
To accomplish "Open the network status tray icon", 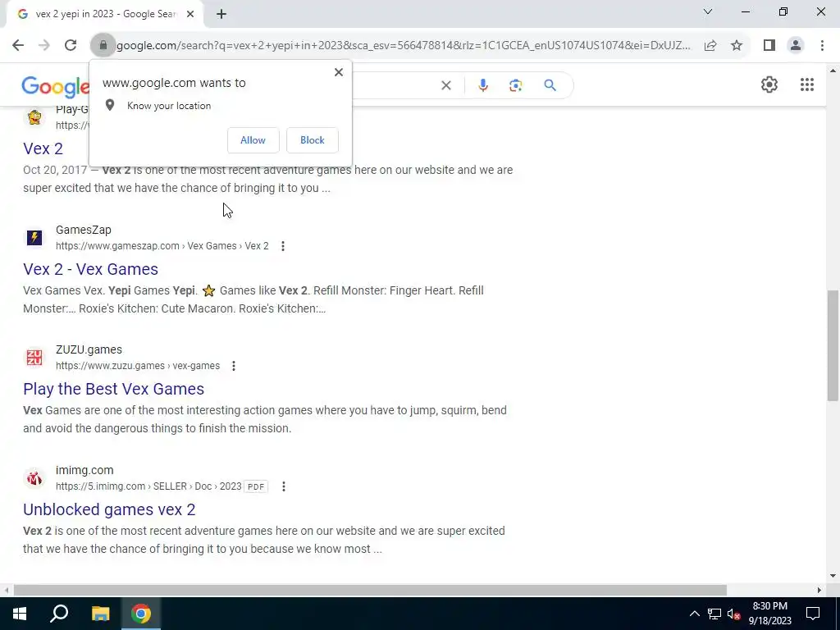I will (x=714, y=614).
